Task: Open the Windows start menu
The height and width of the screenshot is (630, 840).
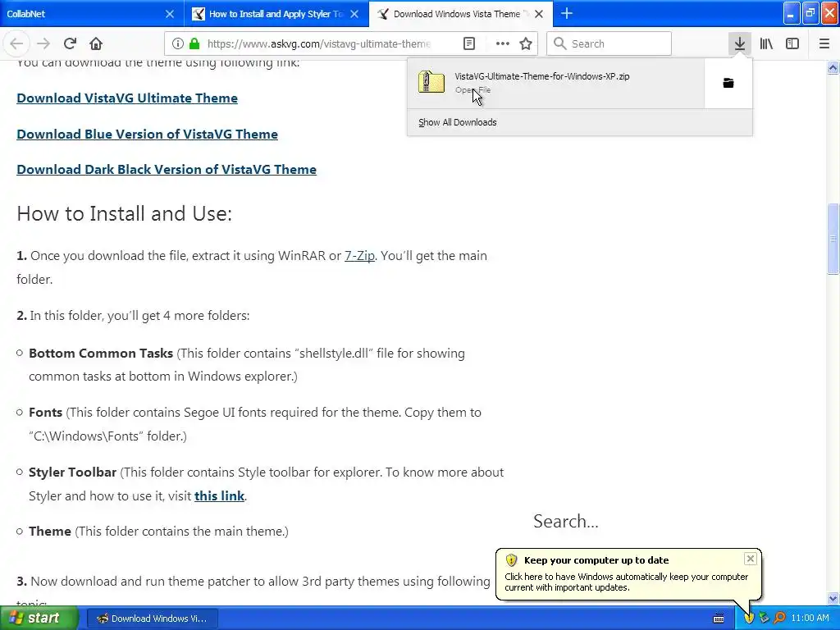Action: tap(39, 618)
